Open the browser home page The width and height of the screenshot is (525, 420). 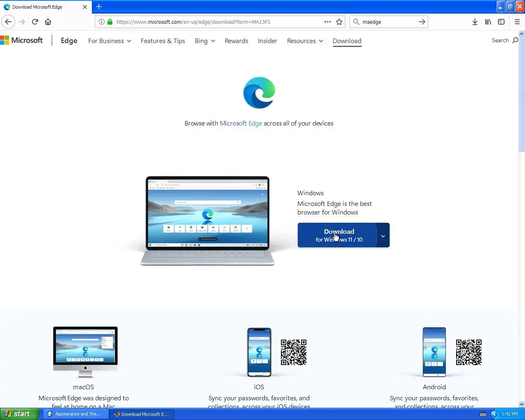48,22
